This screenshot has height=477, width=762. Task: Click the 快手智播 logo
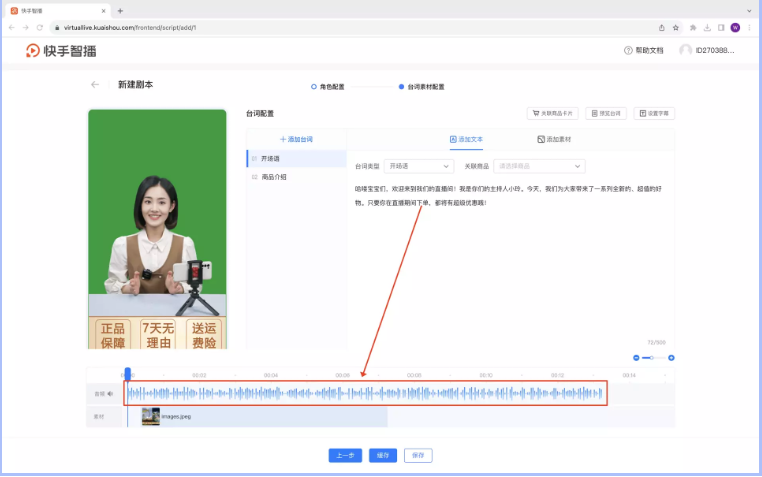[x=61, y=51]
